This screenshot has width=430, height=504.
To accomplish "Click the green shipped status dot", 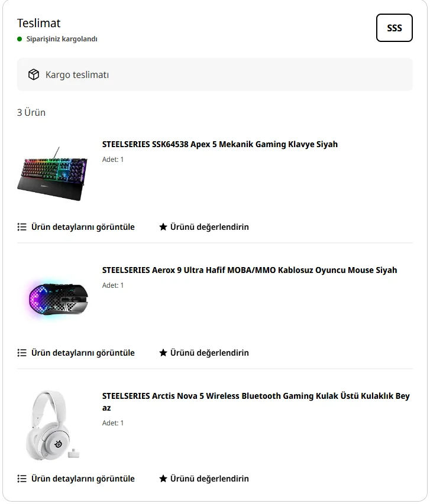I will 20,39.
